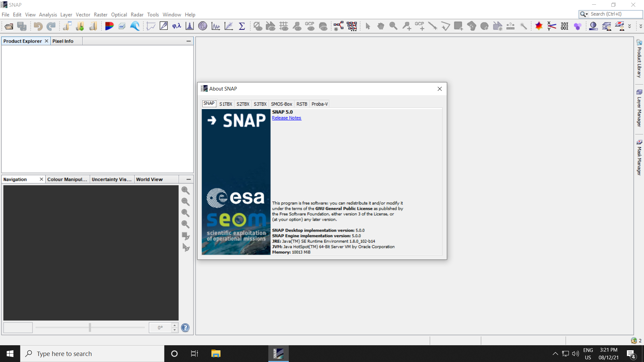Viewport: 644px width, 362px height.
Task: Minimize the Product Explorer panel
Action: click(x=189, y=41)
